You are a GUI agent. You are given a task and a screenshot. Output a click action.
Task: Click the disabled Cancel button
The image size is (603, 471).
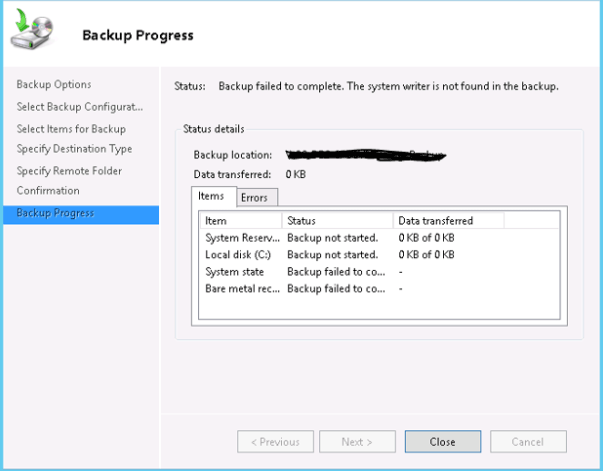(528, 442)
